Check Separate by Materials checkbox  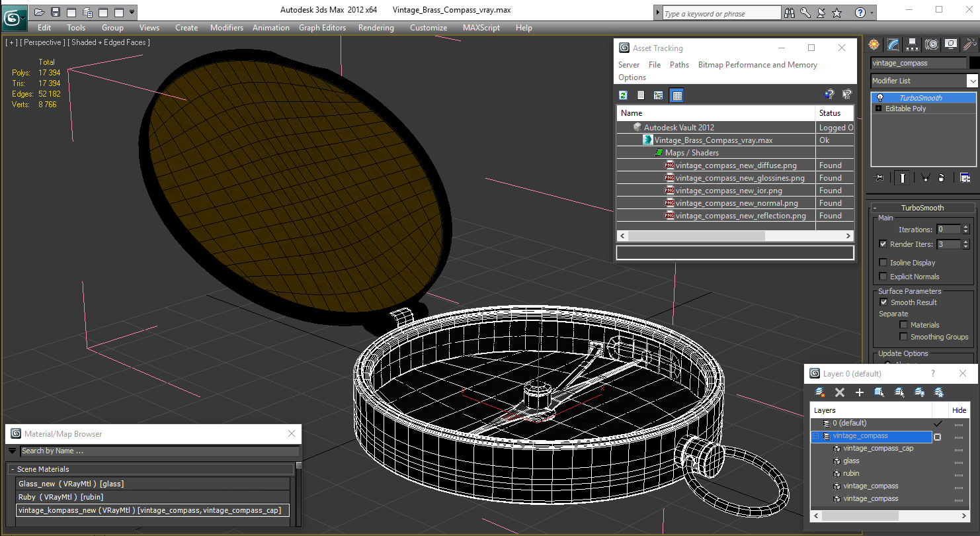pyautogui.click(x=903, y=325)
